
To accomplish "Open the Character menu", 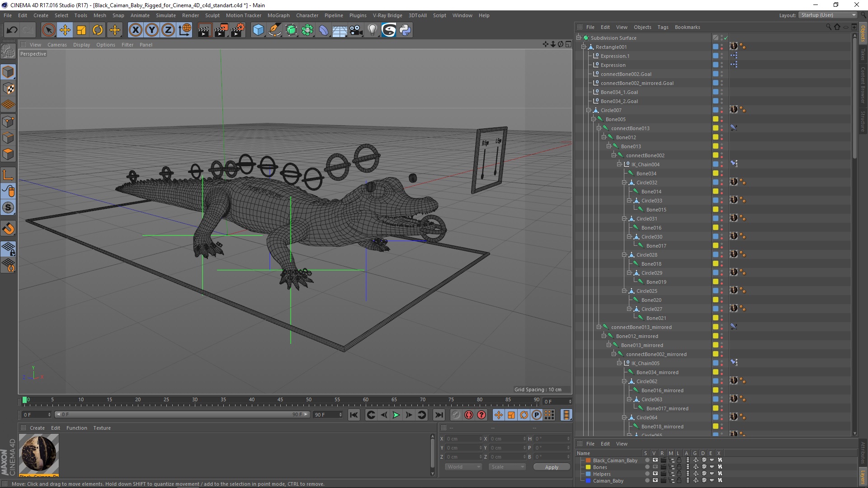I will point(307,15).
